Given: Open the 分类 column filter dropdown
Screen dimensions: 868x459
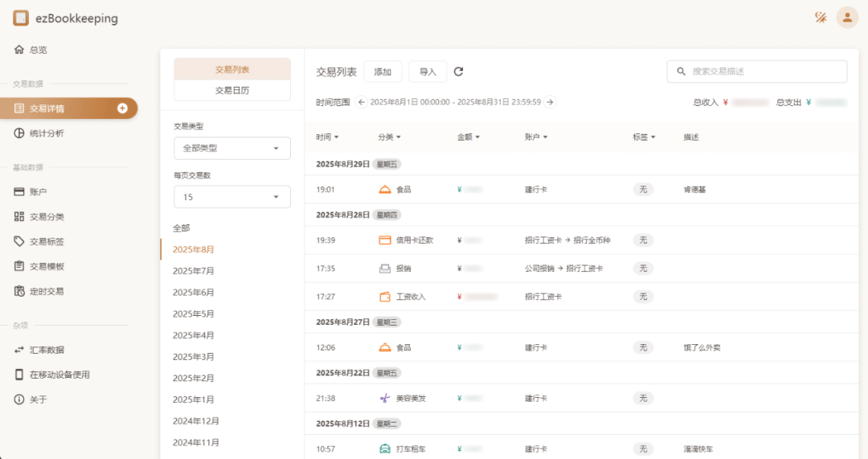Looking at the screenshot, I should pos(389,137).
